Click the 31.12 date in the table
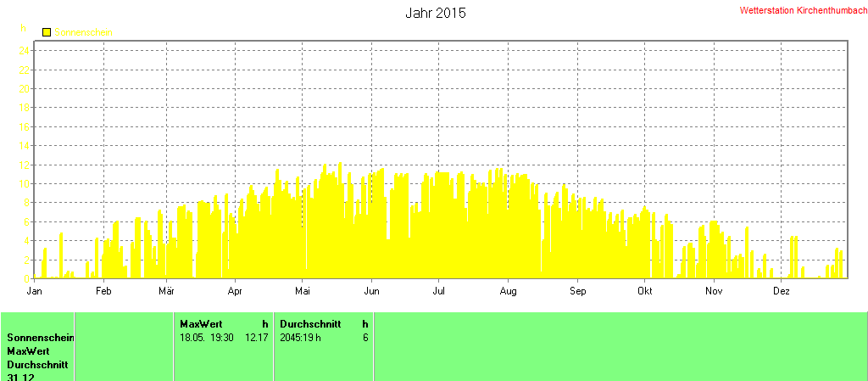Image resolution: width=868 pixels, height=381 pixels. click(20, 377)
